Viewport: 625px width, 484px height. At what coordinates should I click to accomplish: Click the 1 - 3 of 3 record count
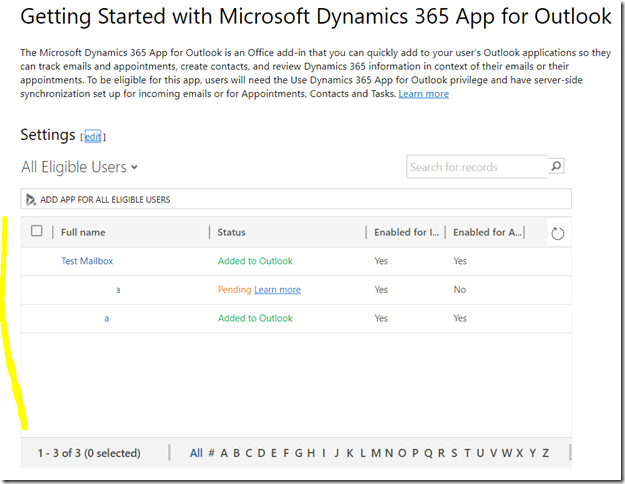tap(89, 453)
